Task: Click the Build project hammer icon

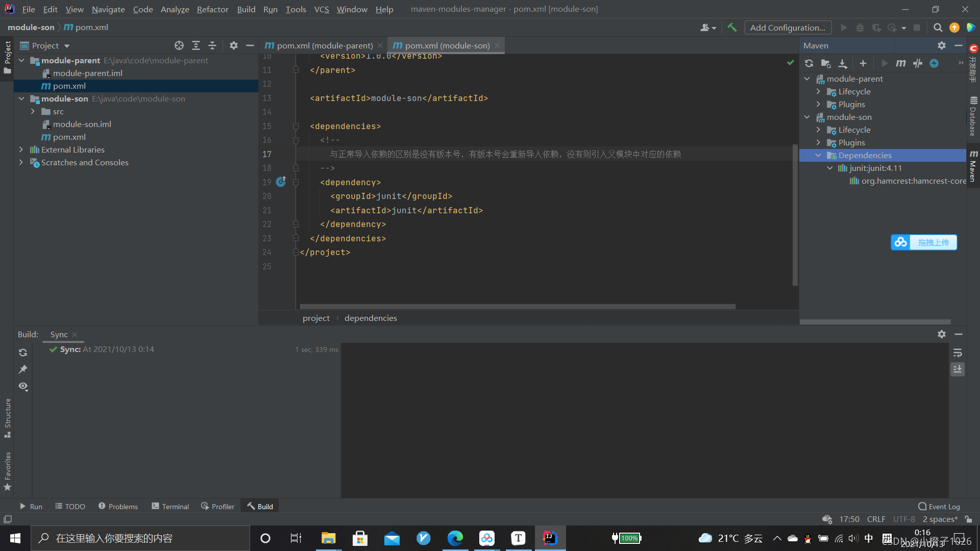Action: pos(732,28)
